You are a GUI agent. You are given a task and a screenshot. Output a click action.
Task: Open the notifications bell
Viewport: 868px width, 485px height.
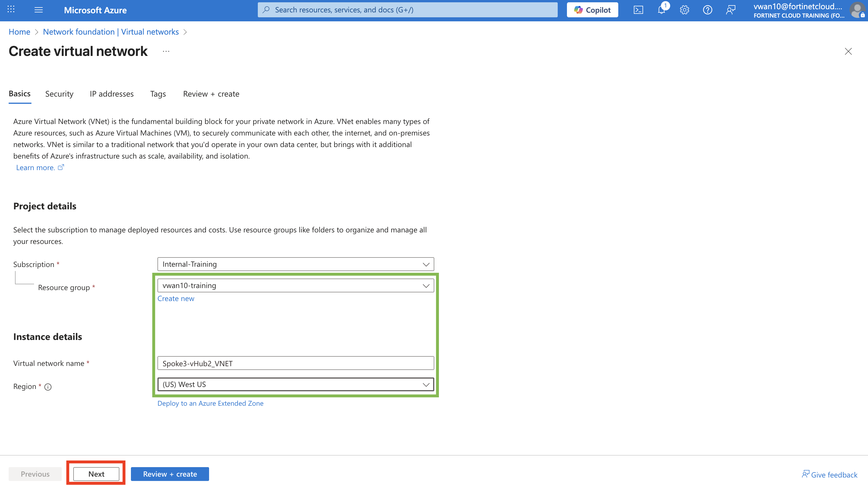[662, 10]
